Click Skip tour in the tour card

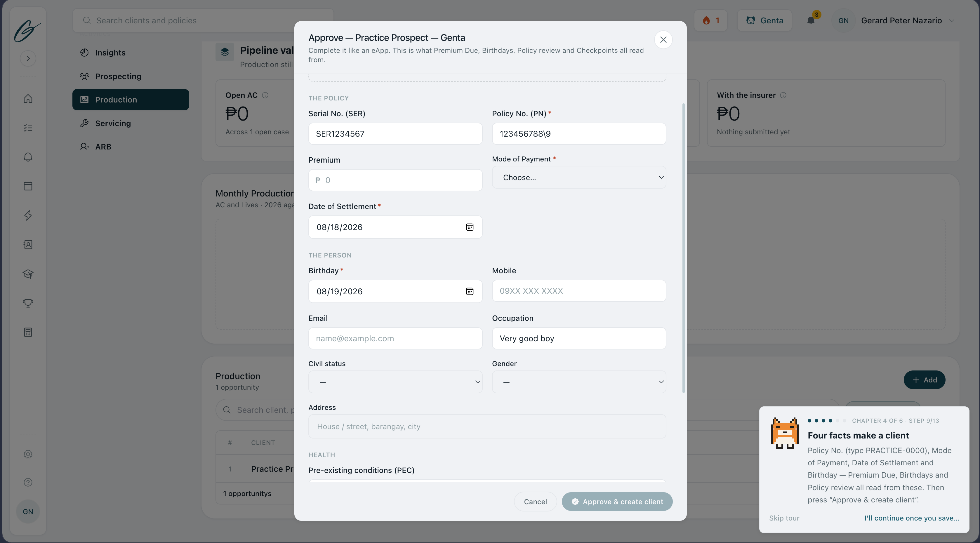(x=784, y=518)
